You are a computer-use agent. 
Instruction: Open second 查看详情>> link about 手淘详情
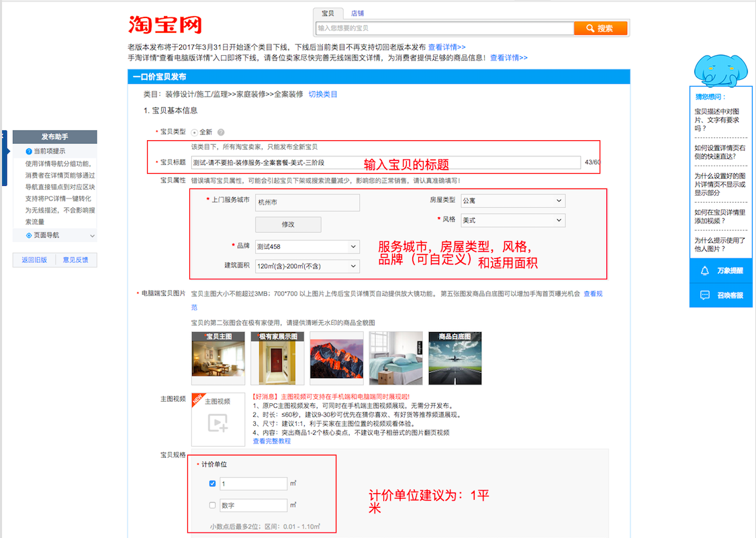(509, 58)
